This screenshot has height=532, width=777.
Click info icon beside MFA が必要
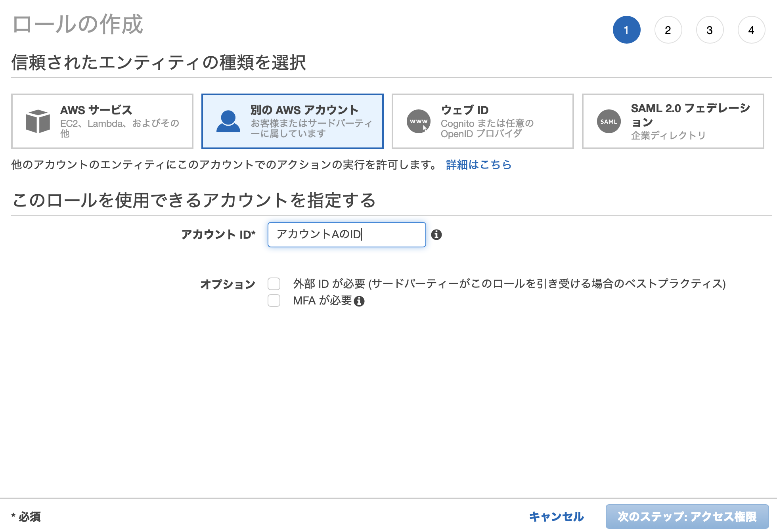point(359,301)
